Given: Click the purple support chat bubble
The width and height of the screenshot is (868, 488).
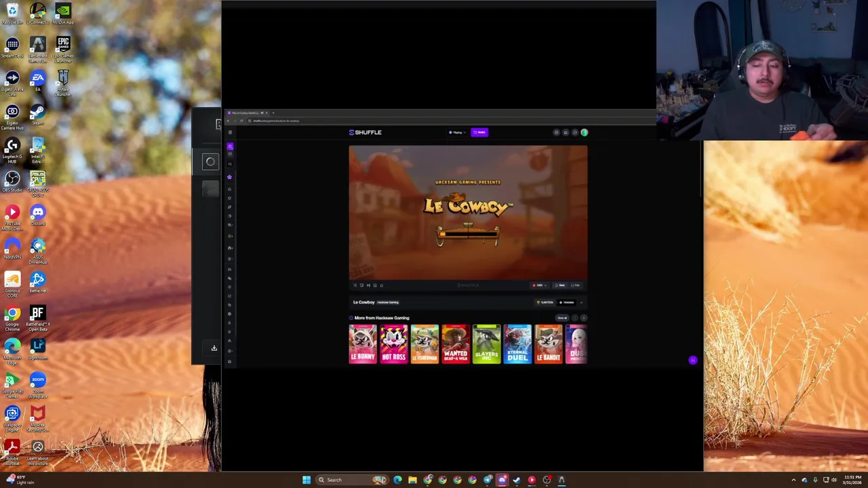Looking at the screenshot, I should pos(692,361).
